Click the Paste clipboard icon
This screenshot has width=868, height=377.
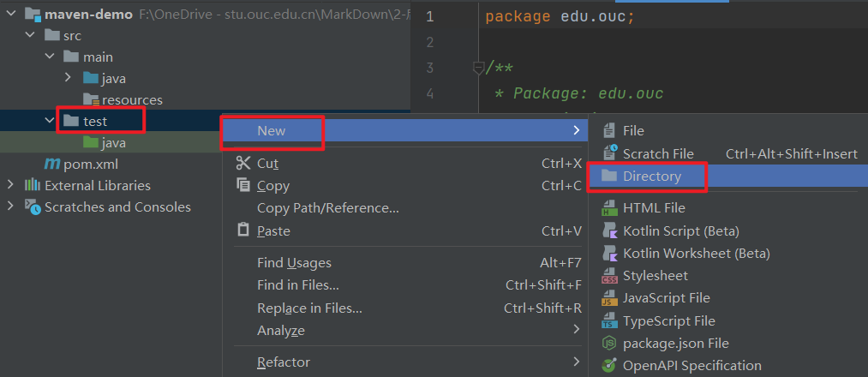click(x=243, y=230)
